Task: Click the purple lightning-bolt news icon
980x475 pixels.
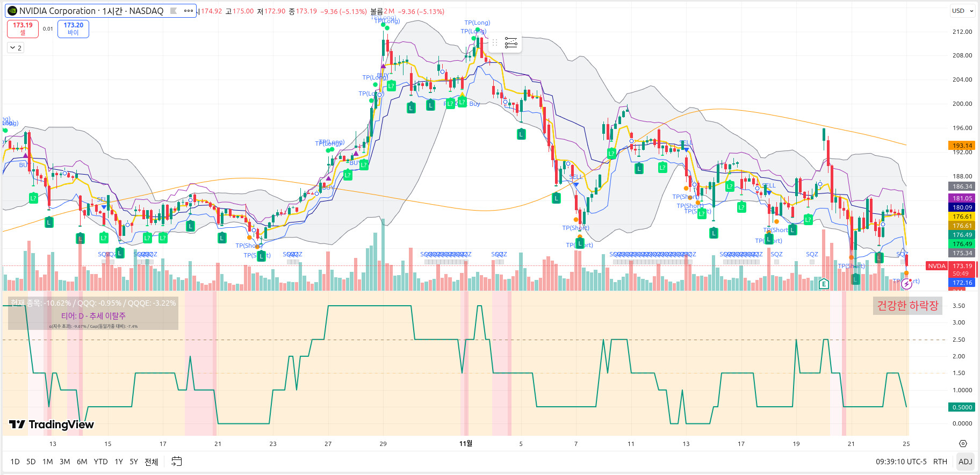Action: pos(906,284)
